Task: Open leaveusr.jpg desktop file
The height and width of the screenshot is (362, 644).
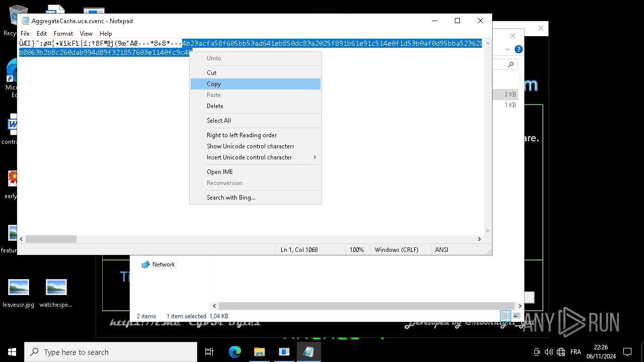Action: (19, 294)
